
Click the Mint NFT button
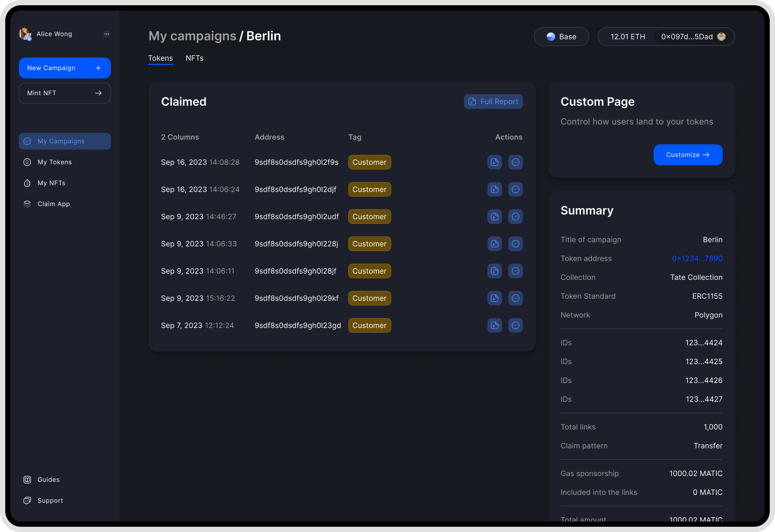(65, 93)
